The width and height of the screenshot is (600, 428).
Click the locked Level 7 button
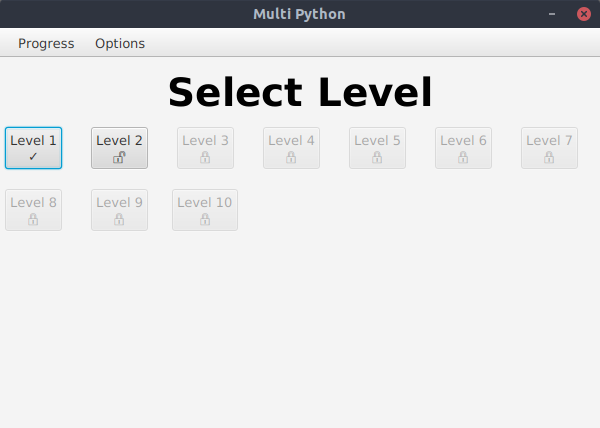click(x=549, y=148)
